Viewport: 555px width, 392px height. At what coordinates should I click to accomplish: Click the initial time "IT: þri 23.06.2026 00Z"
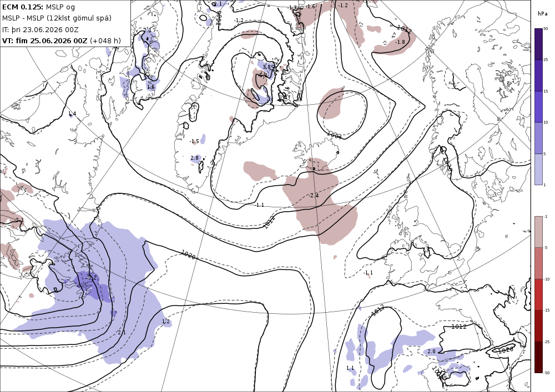coord(41,30)
